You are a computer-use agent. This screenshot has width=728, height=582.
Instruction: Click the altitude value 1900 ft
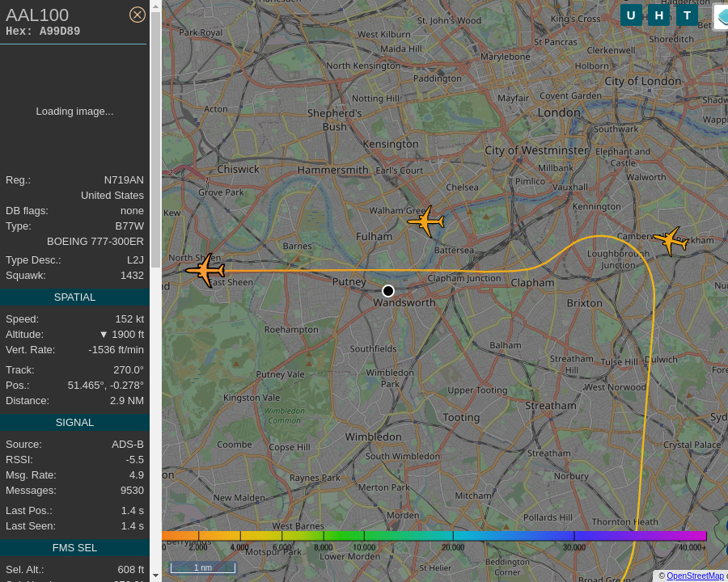click(x=122, y=334)
